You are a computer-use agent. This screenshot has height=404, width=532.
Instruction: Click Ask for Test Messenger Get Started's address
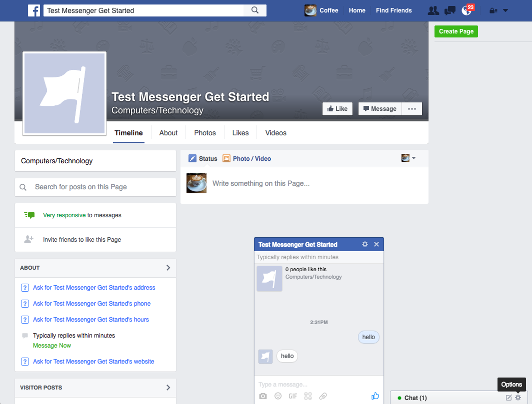(x=94, y=288)
